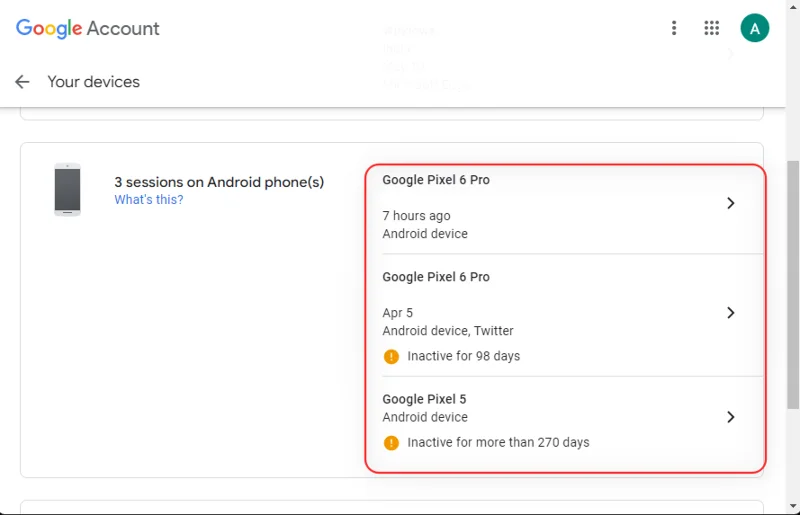Open the What's this? link

[x=148, y=200]
